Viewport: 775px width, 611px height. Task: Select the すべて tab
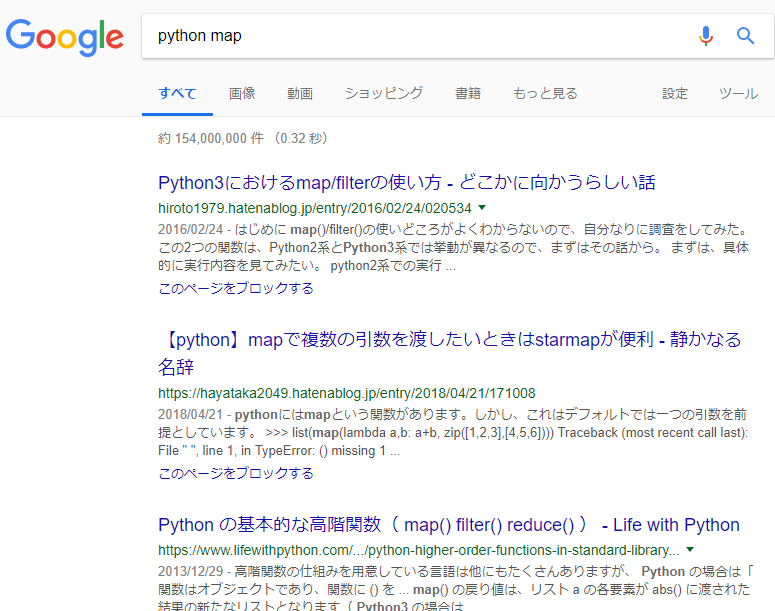(177, 93)
